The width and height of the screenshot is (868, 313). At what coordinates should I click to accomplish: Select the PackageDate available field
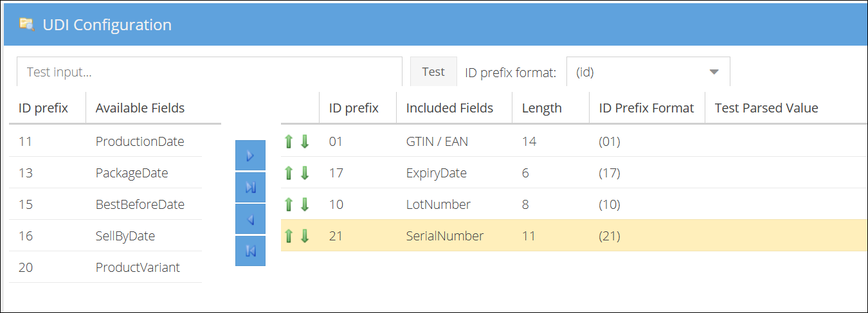click(132, 173)
